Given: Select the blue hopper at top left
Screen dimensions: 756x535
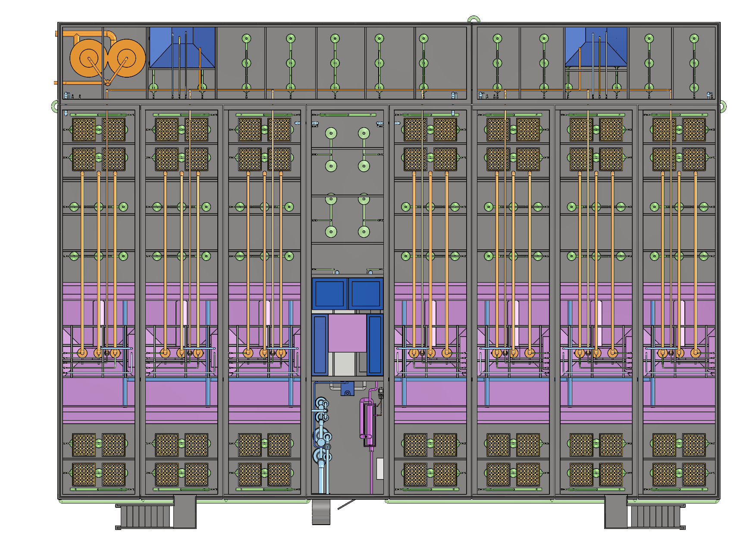Looking at the screenshot, I should click(182, 47).
